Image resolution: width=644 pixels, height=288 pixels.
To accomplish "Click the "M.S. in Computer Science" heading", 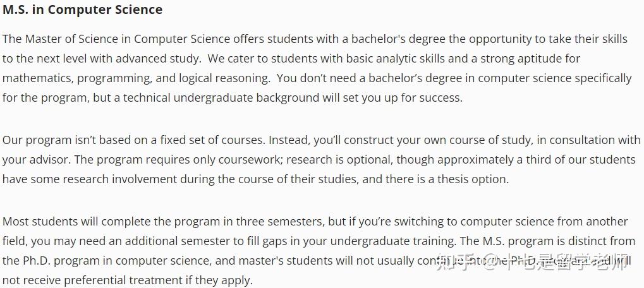I will point(82,10).
